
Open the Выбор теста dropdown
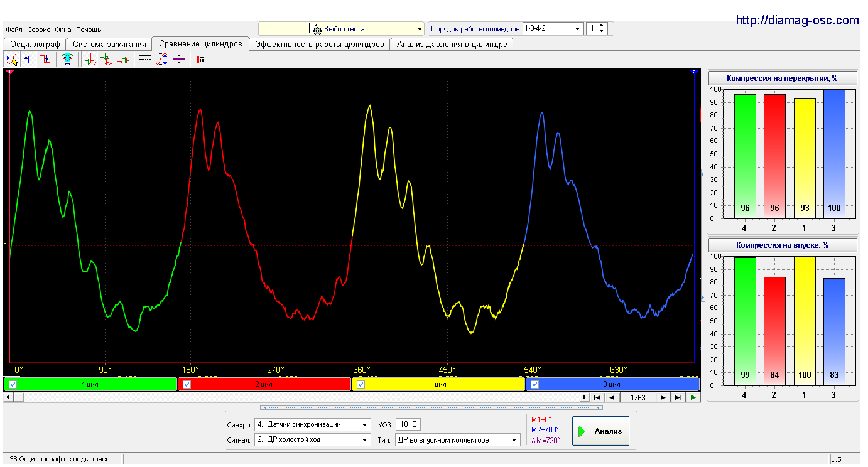[342, 29]
